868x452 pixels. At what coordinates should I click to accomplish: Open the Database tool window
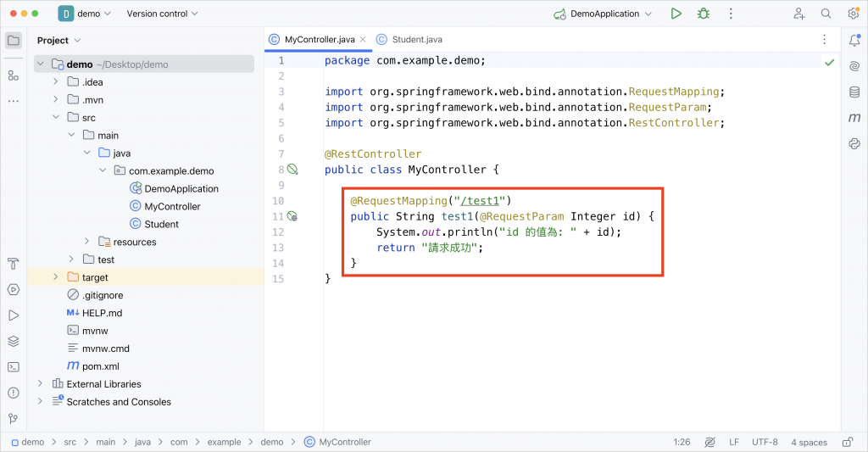(x=854, y=92)
